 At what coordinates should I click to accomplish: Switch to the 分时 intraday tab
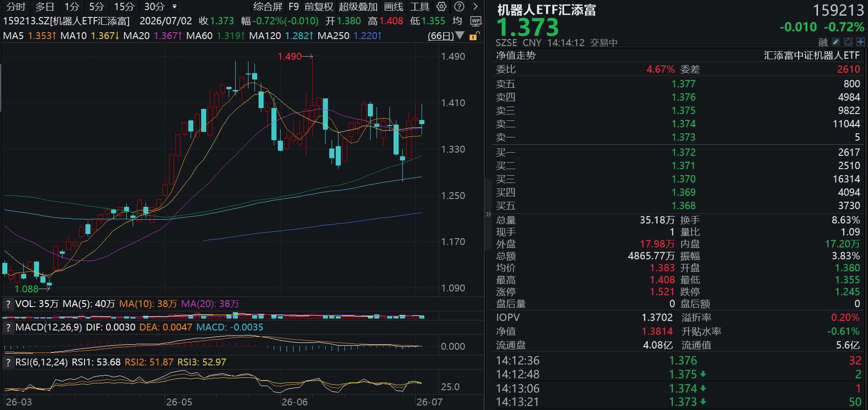tap(16, 6)
